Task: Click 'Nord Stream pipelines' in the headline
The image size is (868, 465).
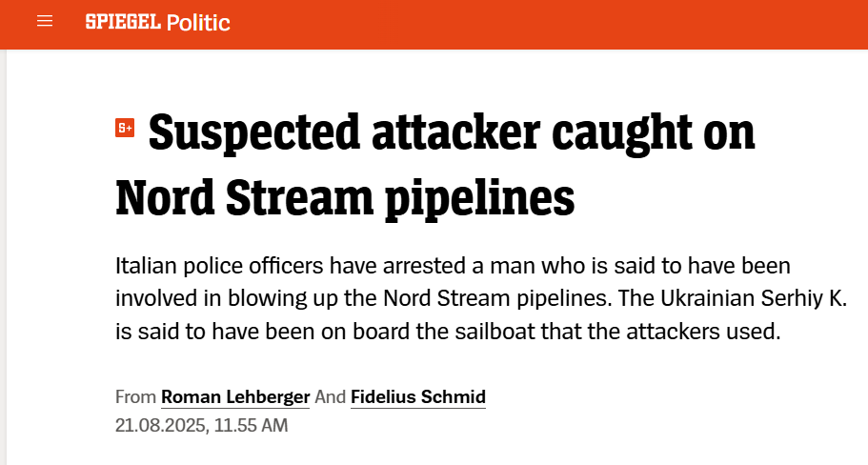Action: point(345,197)
